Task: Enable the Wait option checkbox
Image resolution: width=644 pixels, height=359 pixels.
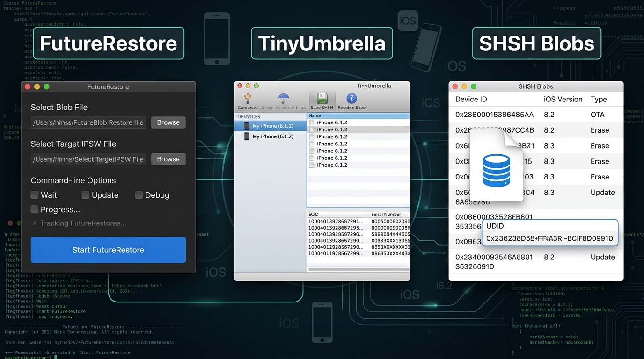Action: click(x=35, y=195)
